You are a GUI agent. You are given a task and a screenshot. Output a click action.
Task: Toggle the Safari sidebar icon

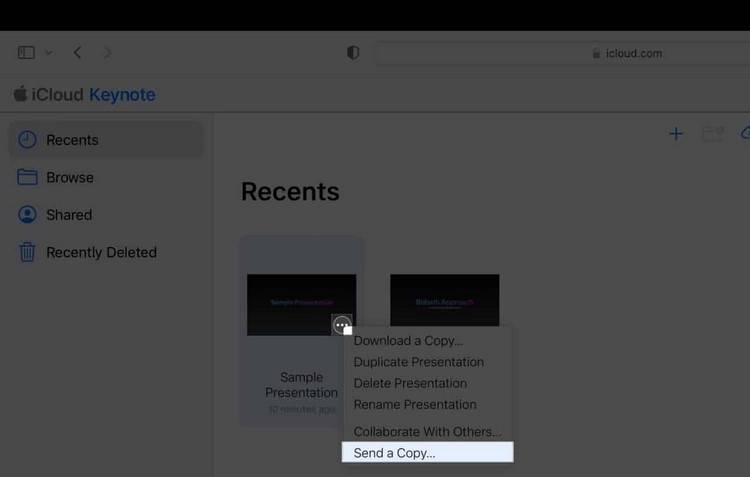(26, 52)
